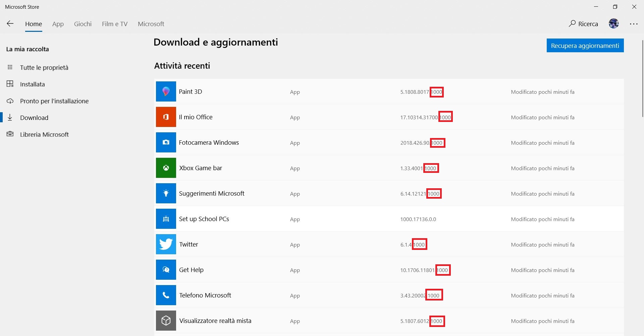Go to the Microsoft tab
The height and width of the screenshot is (336, 644).
coord(151,24)
